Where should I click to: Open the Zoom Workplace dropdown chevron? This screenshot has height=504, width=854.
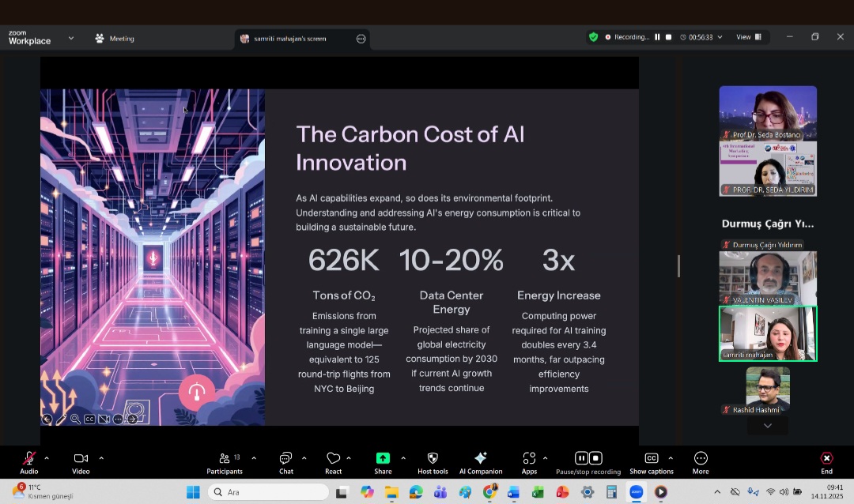click(x=71, y=38)
